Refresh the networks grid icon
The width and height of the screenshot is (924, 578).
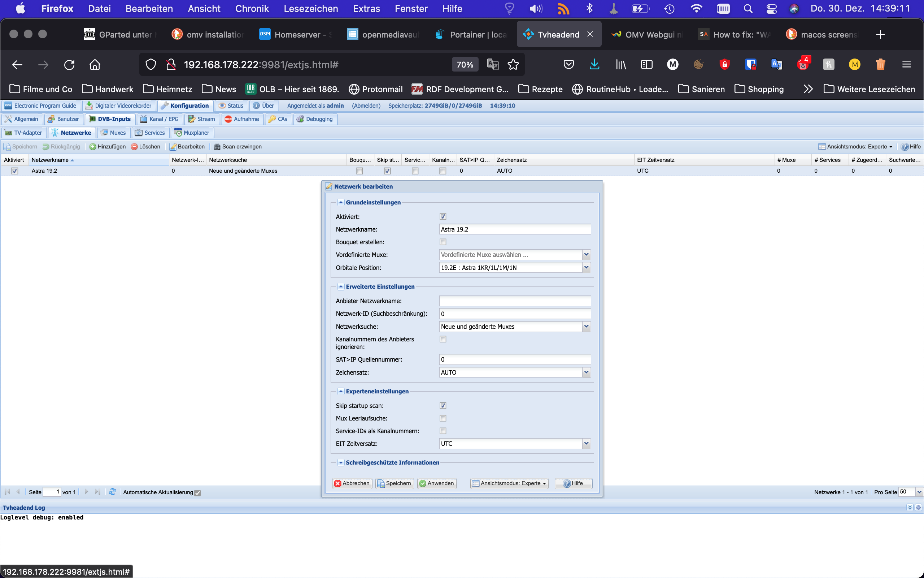pos(112,492)
